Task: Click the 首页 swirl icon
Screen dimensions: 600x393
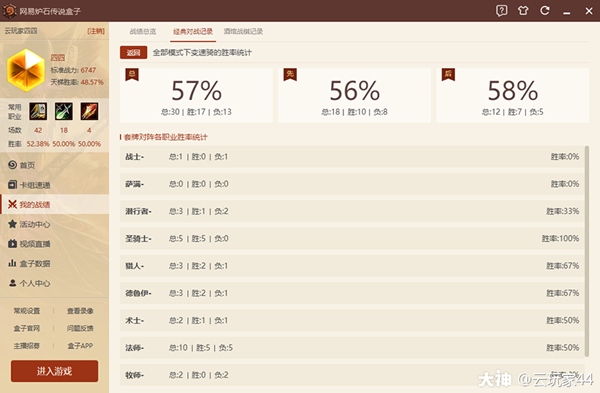Action: pyautogui.click(x=12, y=165)
